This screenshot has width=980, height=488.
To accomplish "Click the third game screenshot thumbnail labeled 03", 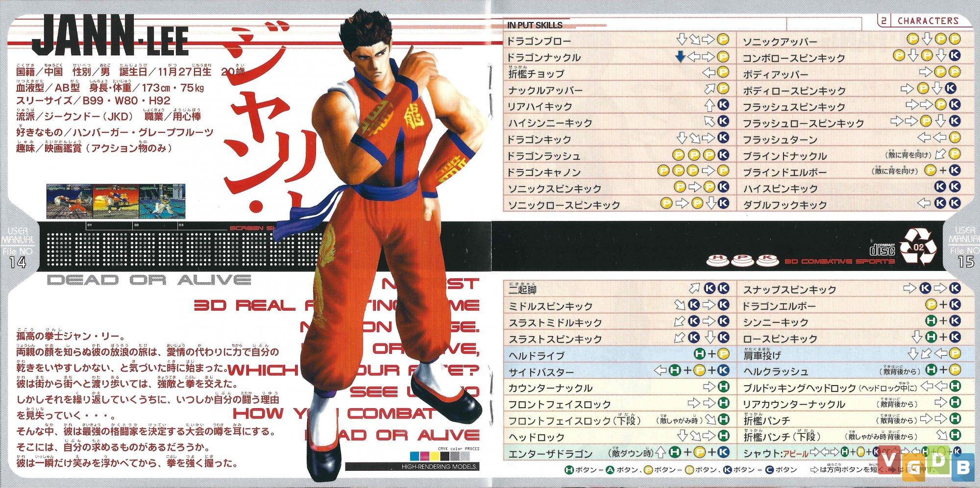I will (x=161, y=201).
